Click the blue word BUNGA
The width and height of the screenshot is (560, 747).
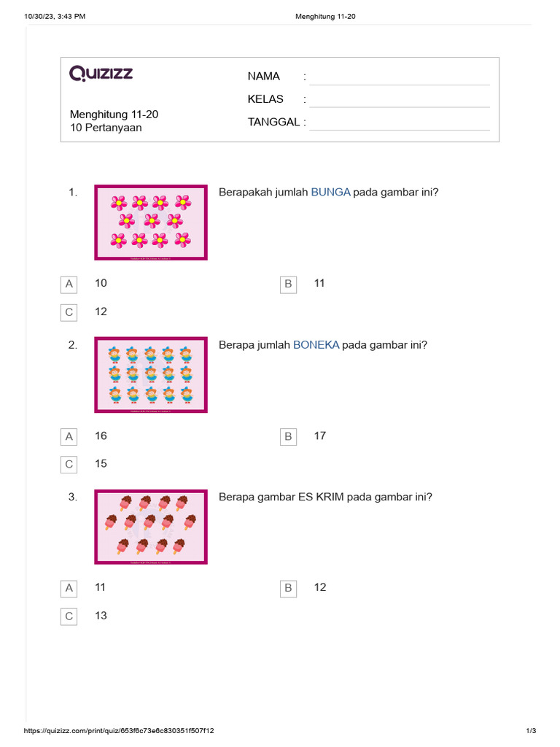330,192
